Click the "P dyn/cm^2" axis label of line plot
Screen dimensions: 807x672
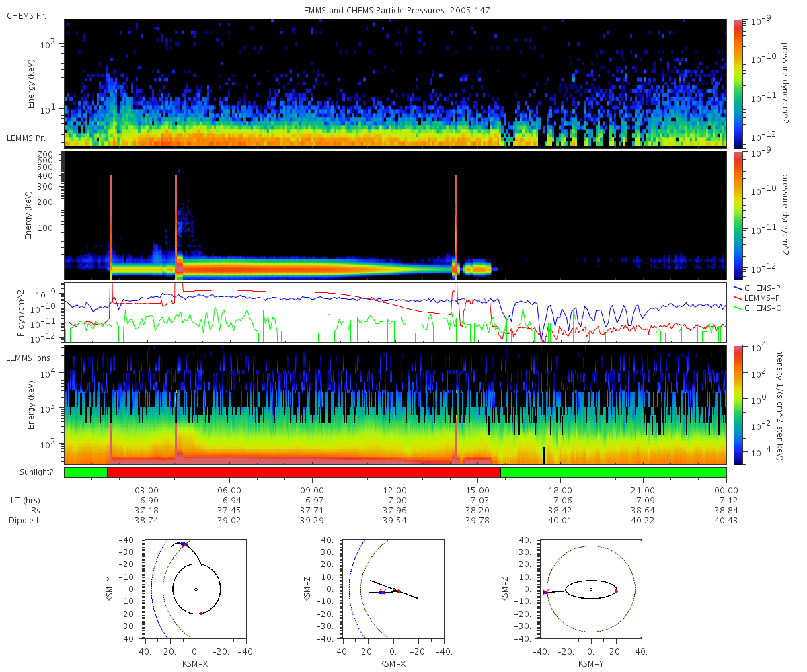20,313
